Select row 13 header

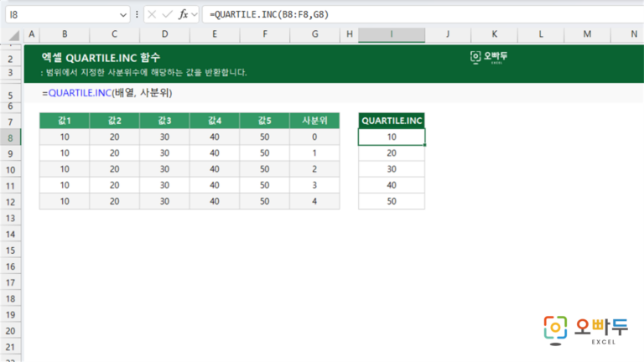(x=11, y=218)
